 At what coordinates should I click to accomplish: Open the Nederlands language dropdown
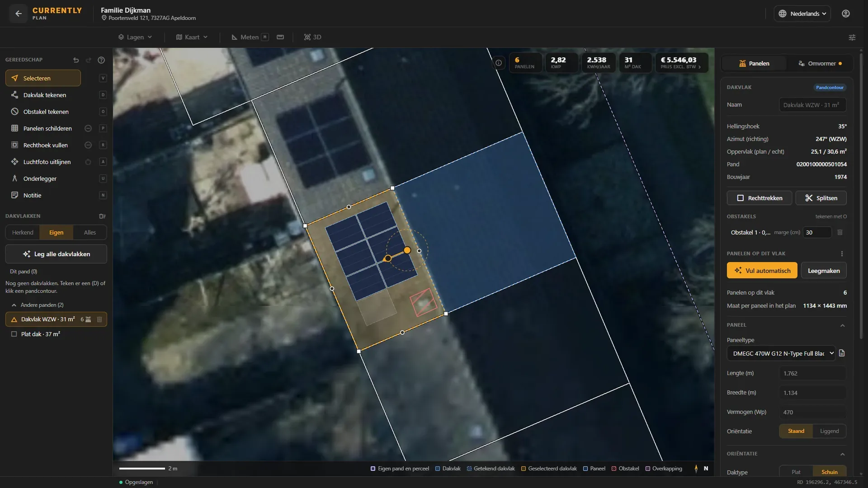pos(802,14)
